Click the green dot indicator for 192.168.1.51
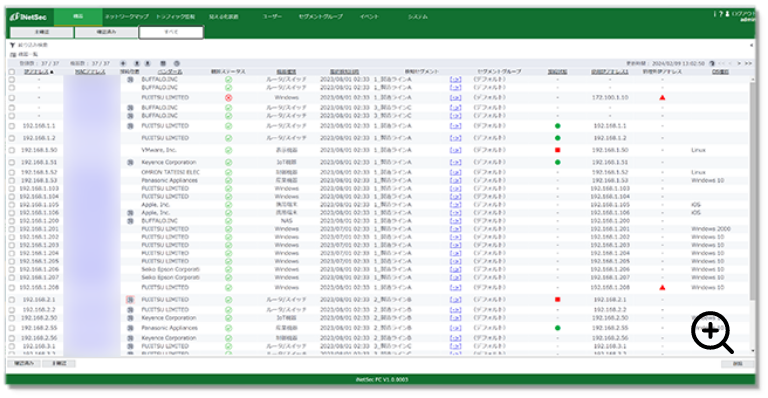This screenshot has width=768, height=398. coord(557,163)
